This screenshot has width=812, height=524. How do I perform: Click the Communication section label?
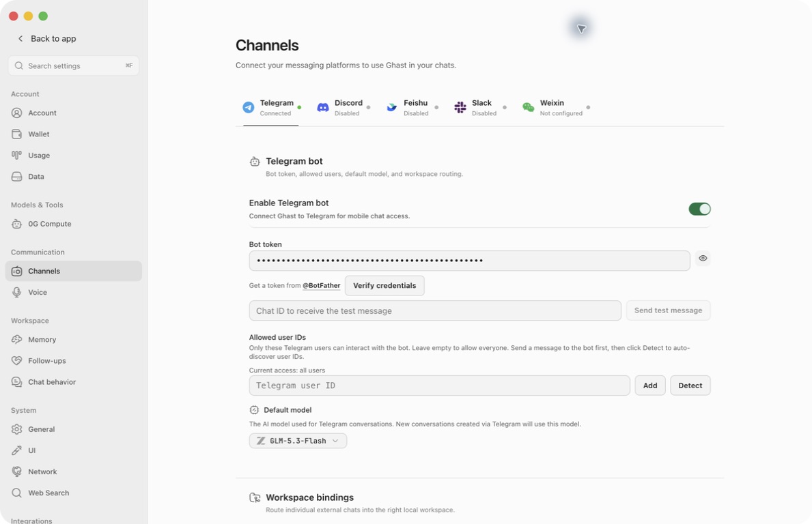[x=38, y=252]
